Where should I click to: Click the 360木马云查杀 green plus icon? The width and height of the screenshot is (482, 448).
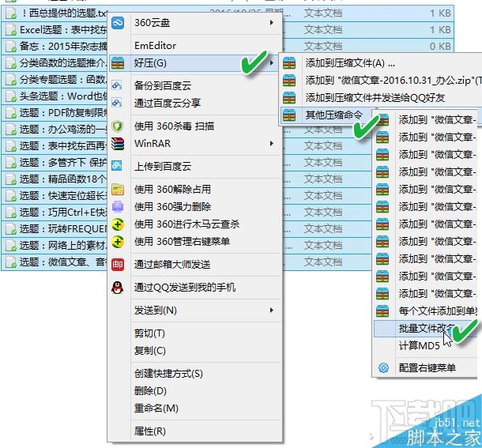coord(118,224)
